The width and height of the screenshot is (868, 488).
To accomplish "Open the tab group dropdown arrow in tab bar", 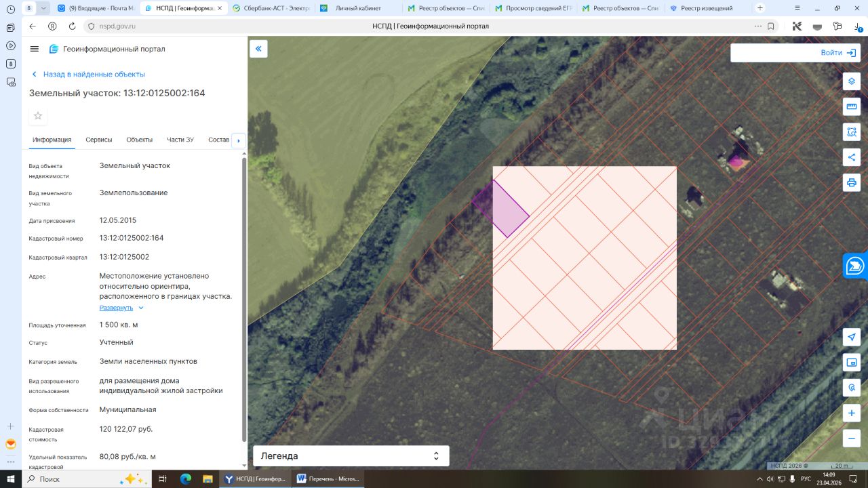I will click(44, 8).
